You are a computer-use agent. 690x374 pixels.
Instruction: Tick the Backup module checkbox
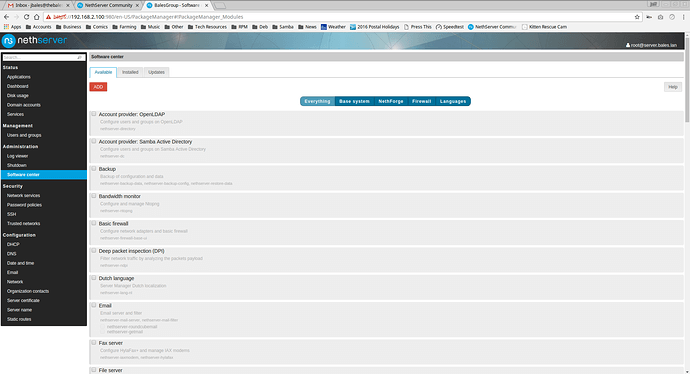tap(94, 169)
